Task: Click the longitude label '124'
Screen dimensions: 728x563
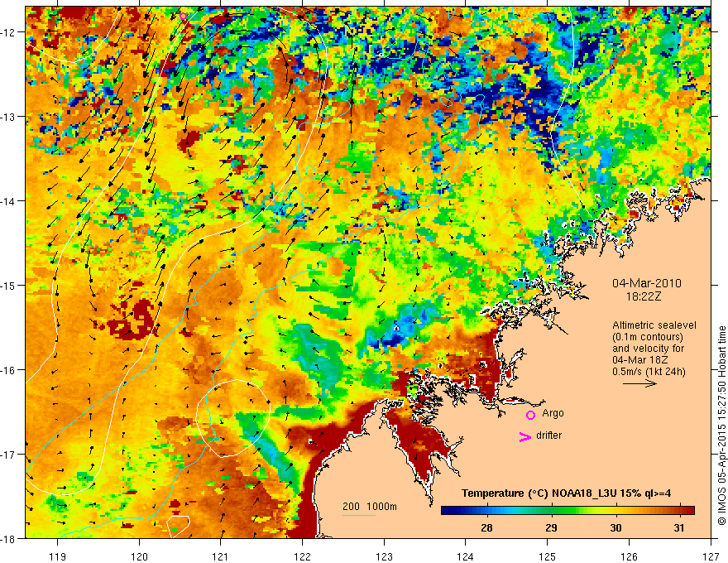Action: (x=466, y=556)
